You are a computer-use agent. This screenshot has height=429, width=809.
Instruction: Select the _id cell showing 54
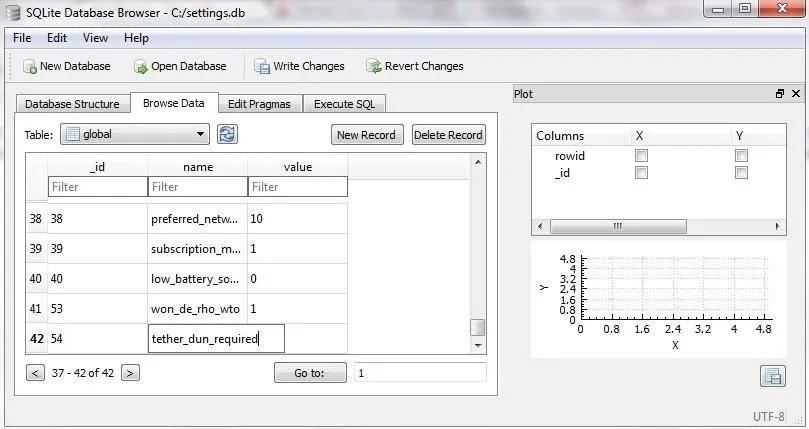click(98, 339)
